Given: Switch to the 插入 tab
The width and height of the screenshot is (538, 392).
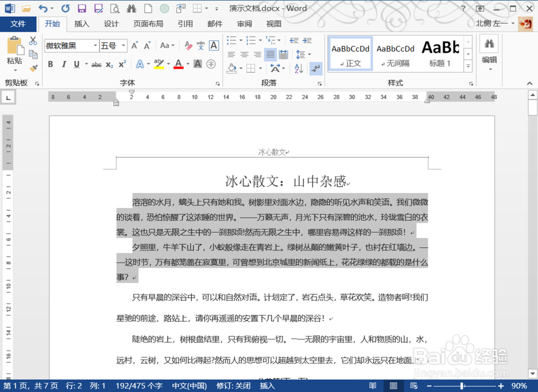Looking at the screenshot, I should 82,24.
